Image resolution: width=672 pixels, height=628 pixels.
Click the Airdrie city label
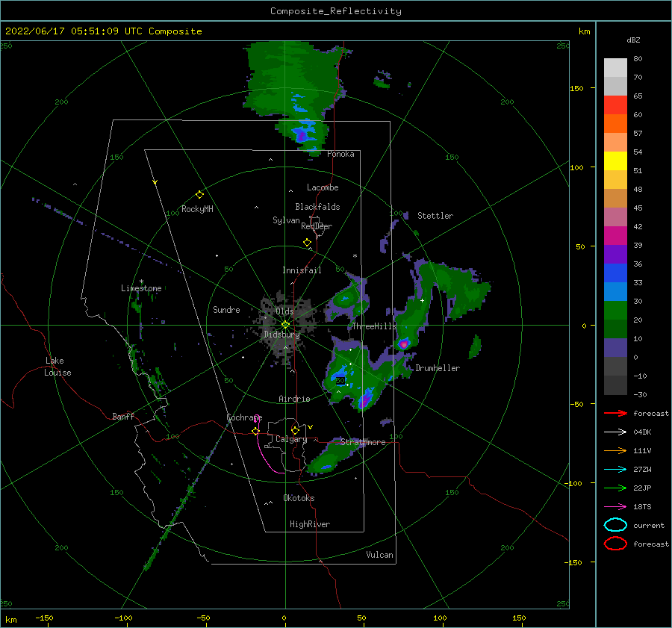coord(294,399)
